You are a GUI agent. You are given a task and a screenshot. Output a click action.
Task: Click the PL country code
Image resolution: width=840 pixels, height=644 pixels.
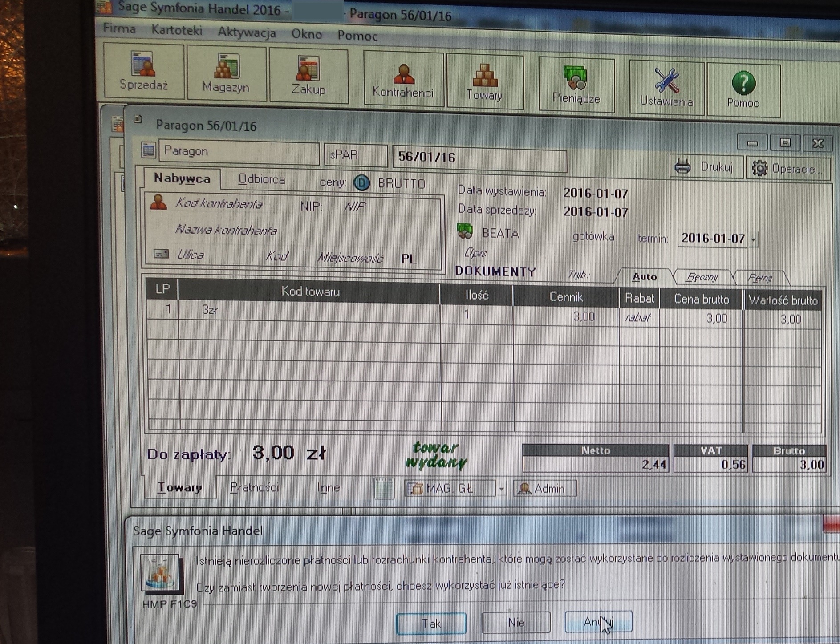409,259
